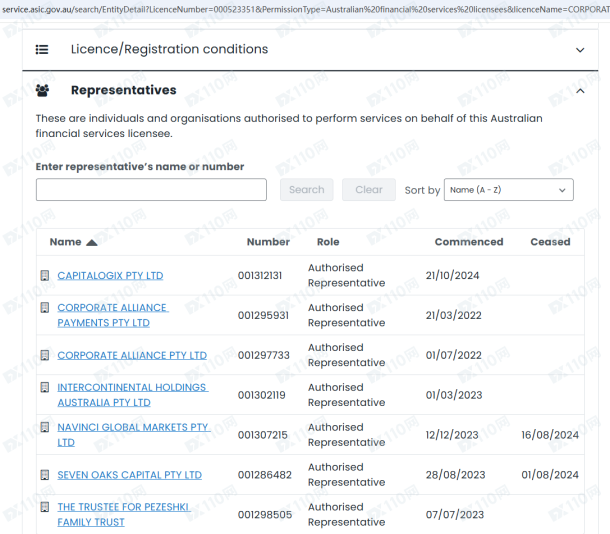This screenshot has height=534, width=610.
Task: Click the Commenced column header
Action: click(x=469, y=242)
